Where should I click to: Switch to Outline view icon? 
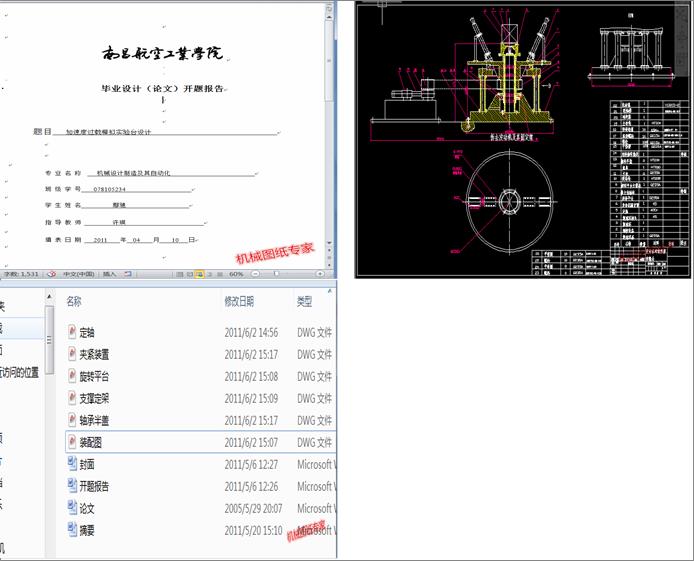click(210, 274)
